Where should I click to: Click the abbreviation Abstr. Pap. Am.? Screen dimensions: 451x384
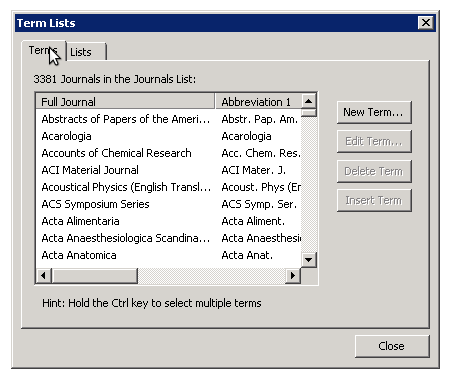[260, 119]
